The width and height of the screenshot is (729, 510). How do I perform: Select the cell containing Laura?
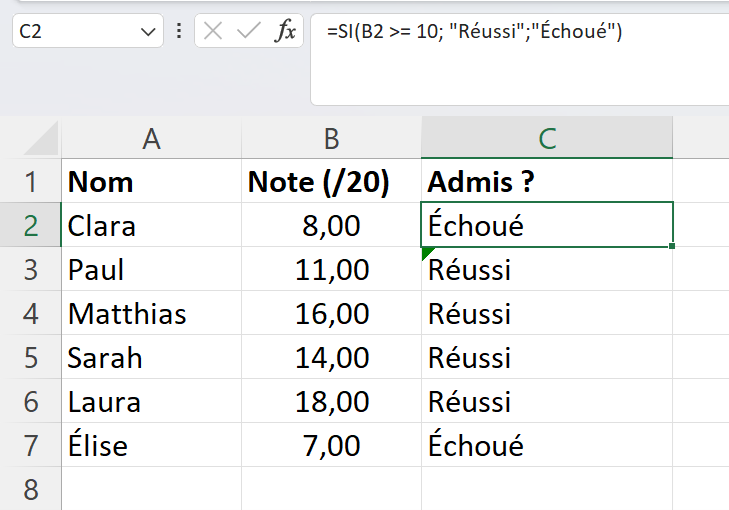(152, 401)
